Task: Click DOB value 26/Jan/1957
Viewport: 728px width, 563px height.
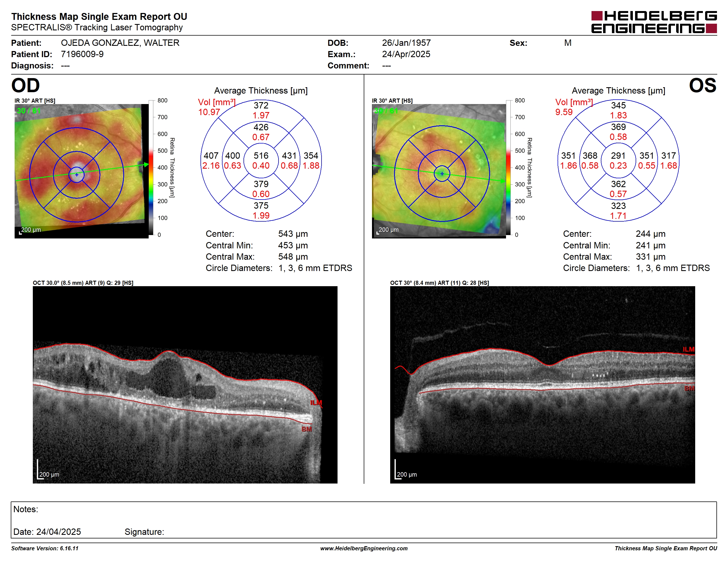Action: click(406, 43)
